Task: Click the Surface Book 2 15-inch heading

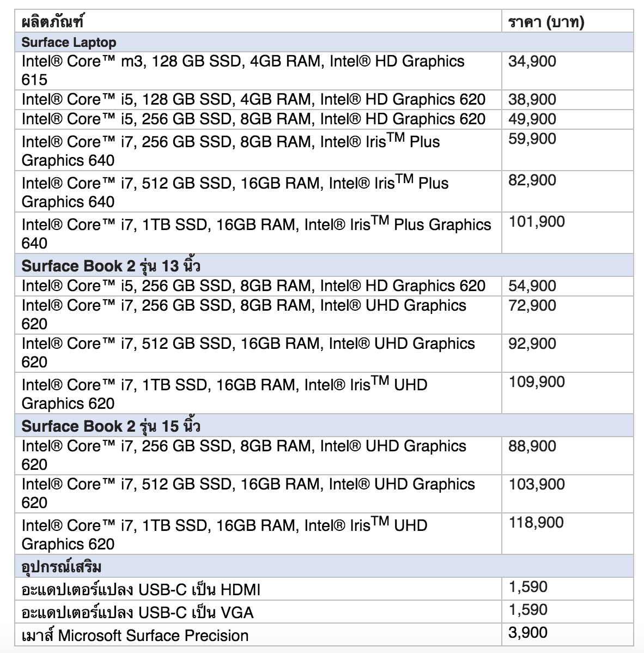Action: 111,426
